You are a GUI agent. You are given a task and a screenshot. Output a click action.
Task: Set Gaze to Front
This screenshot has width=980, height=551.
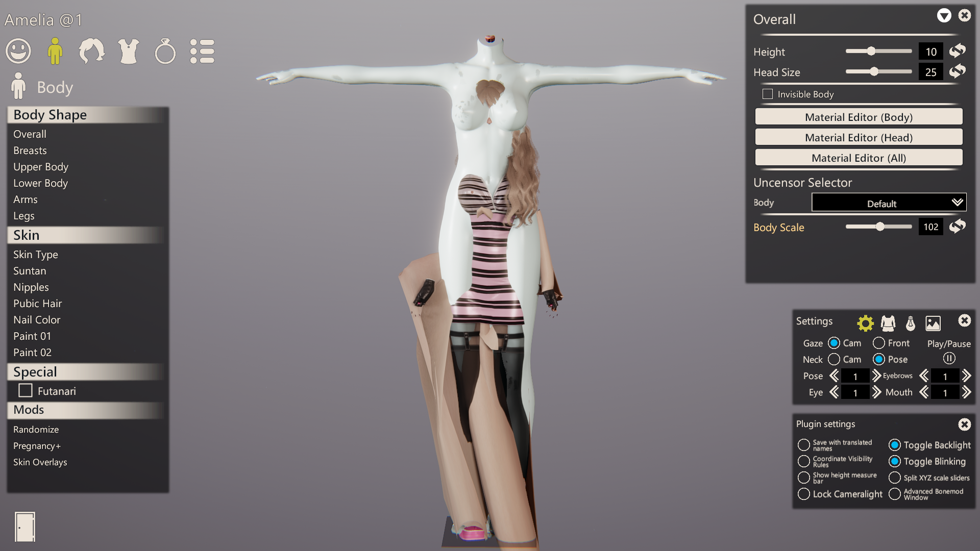[x=879, y=343]
